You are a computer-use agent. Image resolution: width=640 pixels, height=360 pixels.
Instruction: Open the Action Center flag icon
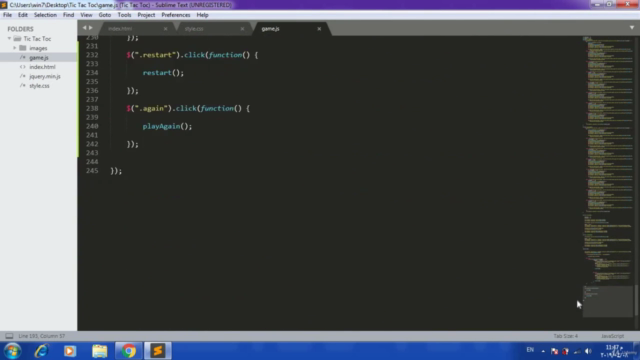click(x=554, y=351)
